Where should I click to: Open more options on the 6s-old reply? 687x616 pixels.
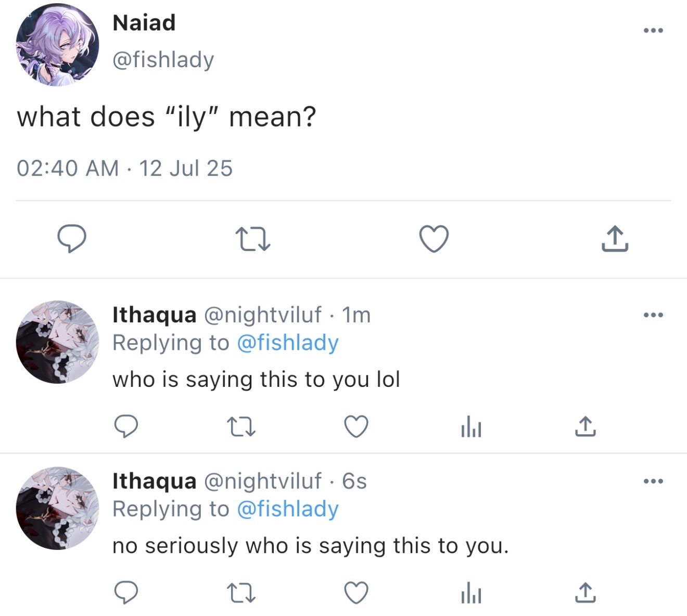[x=653, y=481]
